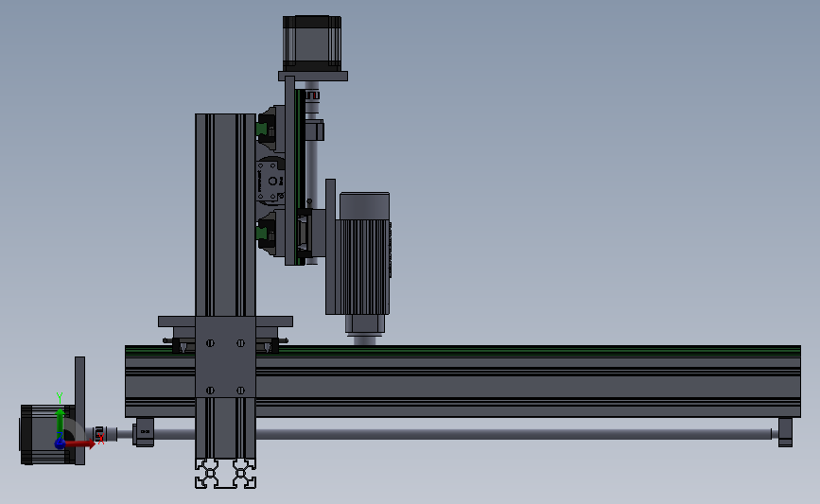The image size is (820, 504).
Task: Select the top motor mounting plate
Action: [313, 77]
